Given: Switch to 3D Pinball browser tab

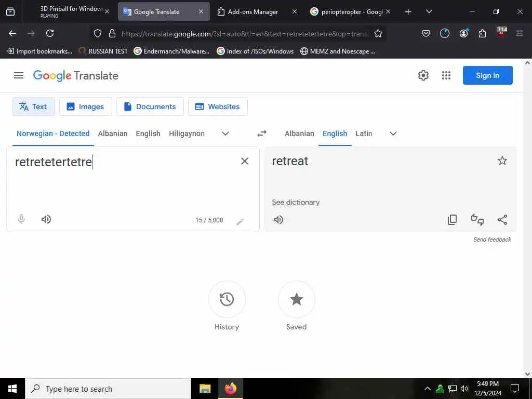Looking at the screenshot, I should tap(70, 11).
